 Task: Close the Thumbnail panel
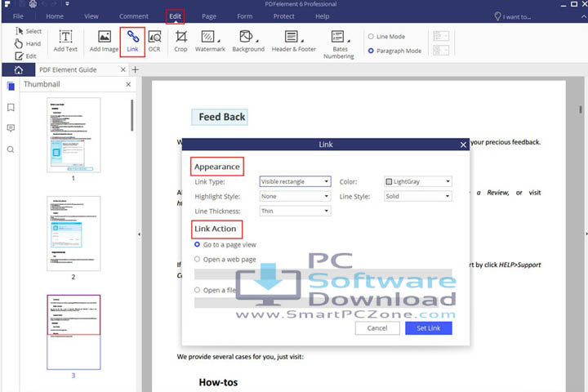coord(128,84)
